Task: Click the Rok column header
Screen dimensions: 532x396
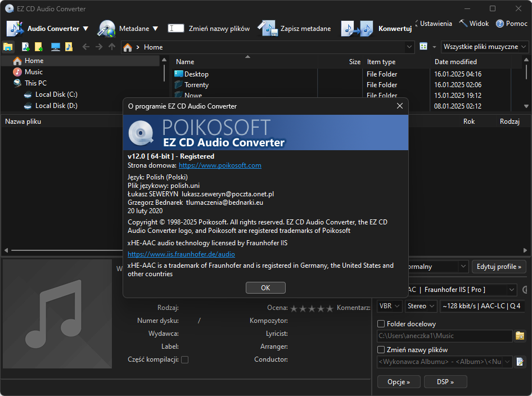Action: tap(469, 121)
